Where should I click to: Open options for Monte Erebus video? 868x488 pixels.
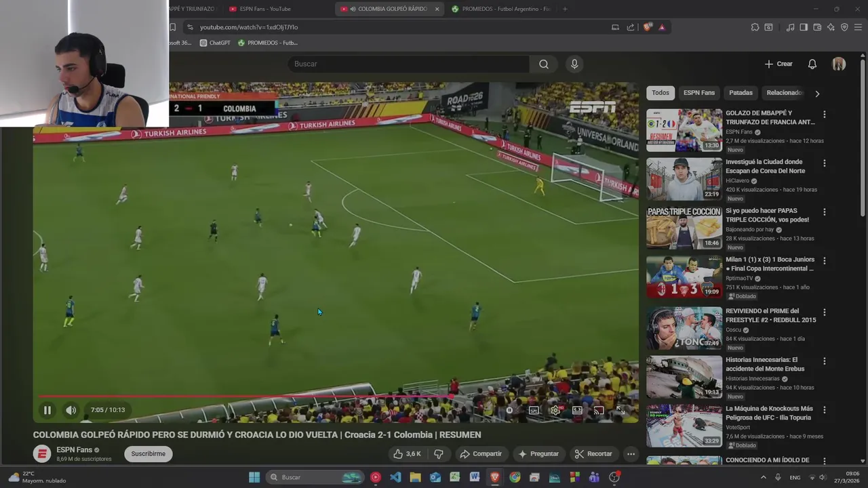coord(825,361)
